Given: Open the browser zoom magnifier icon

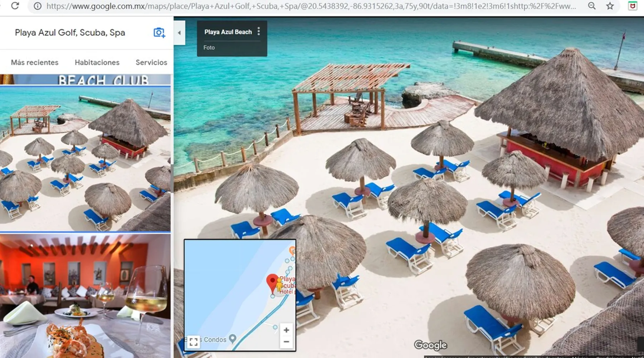Looking at the screenshot, I should 592,6.
